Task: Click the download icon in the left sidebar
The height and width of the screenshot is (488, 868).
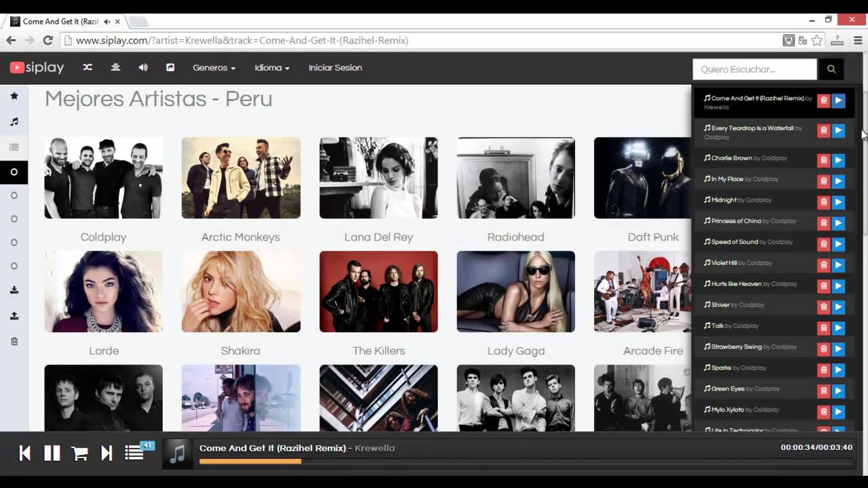Action: pyautogui.click(x=14, y=290)
